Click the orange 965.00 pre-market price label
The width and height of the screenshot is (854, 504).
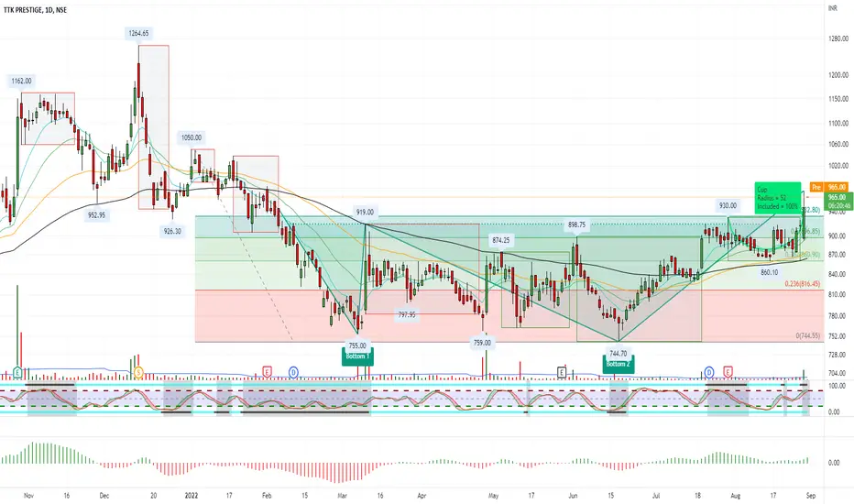tap(838, 187)
